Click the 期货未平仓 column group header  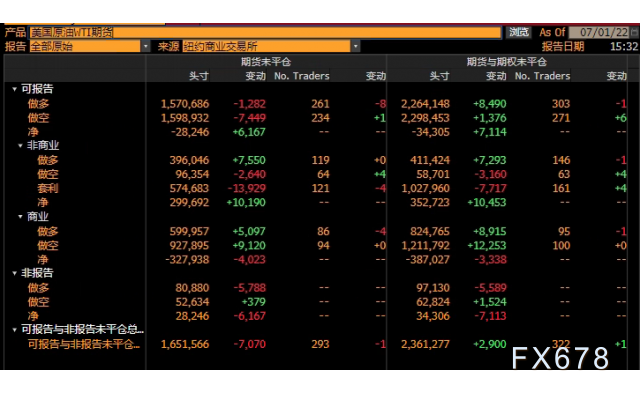click(266, 62)
